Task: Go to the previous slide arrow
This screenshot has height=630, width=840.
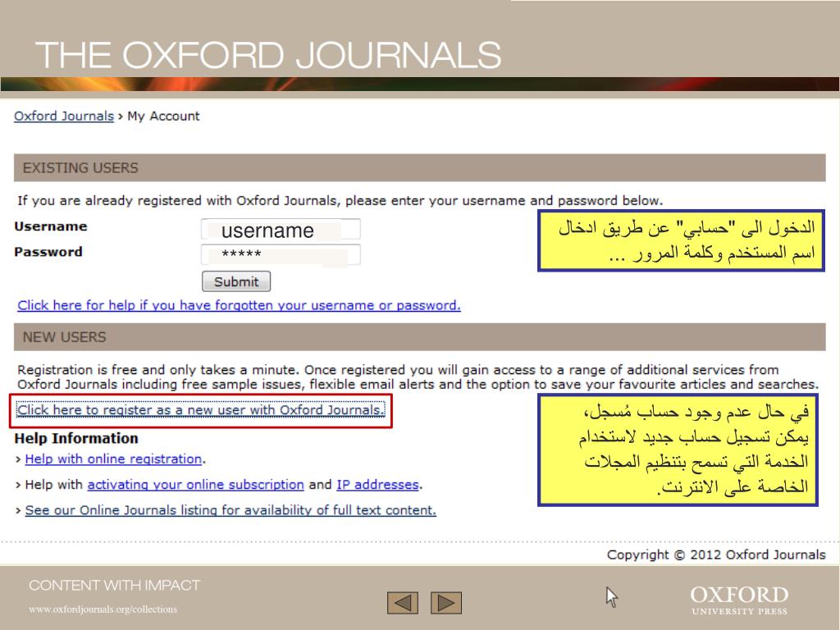Action: pyautogui.click(x=402, y=603)
